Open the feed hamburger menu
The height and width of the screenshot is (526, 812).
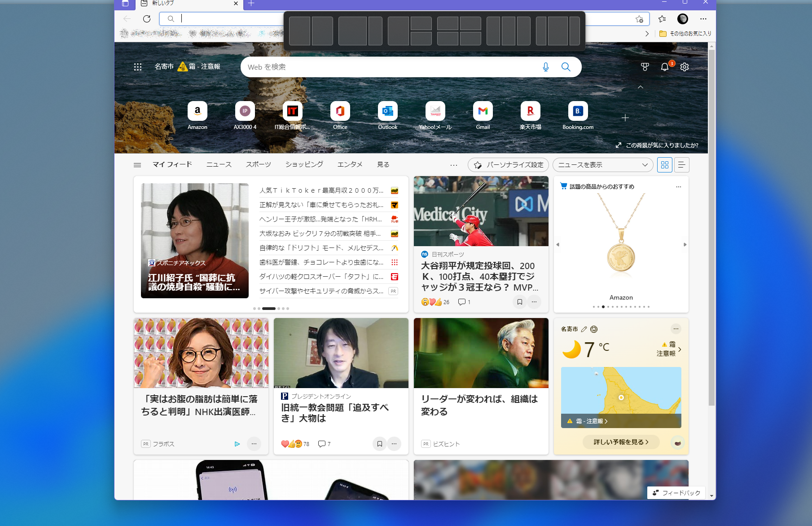coord(137,165)
